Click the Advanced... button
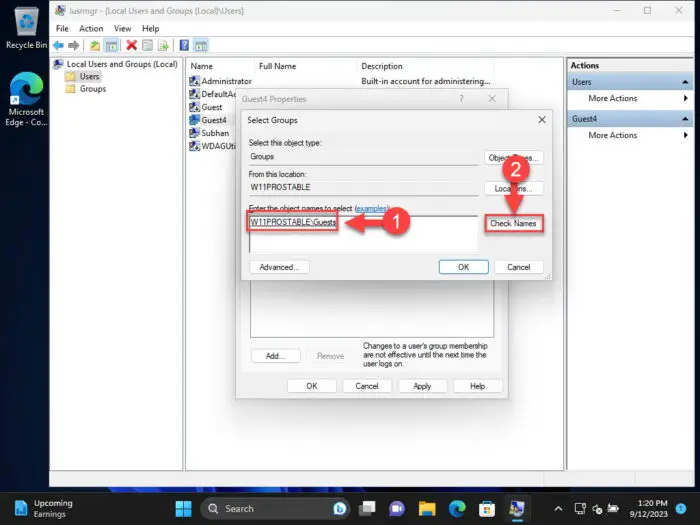Screen dimensions: 700x525 pyautogui.click(x=279, y=267)
